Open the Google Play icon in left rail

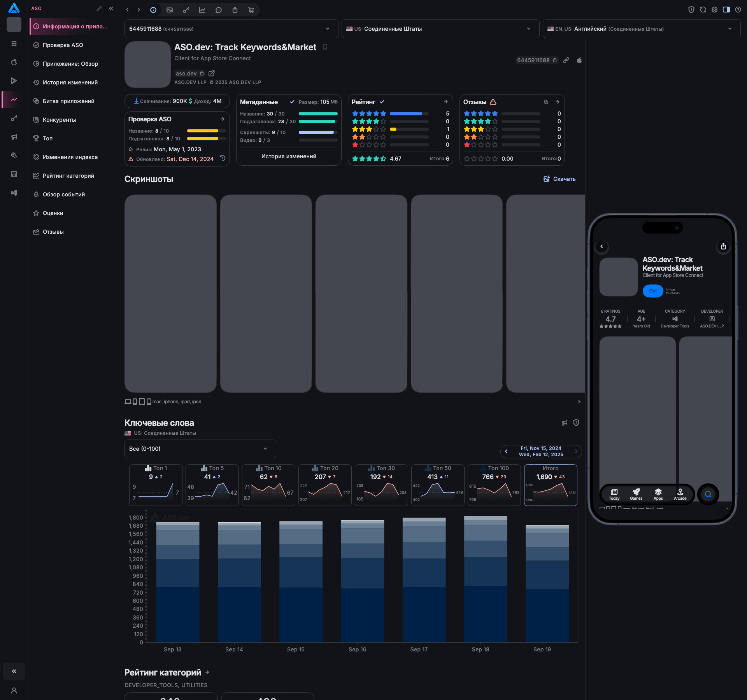click(14, 81)
